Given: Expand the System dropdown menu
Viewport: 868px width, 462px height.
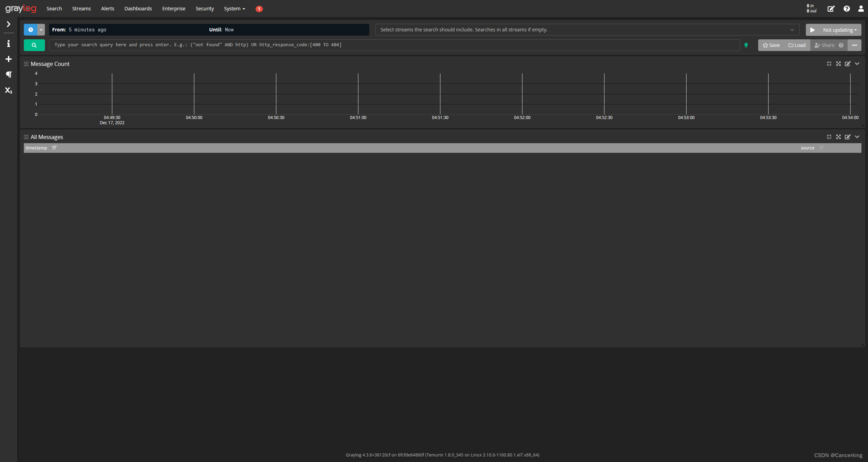Looking at the screenshot, I should pos(235,9).
